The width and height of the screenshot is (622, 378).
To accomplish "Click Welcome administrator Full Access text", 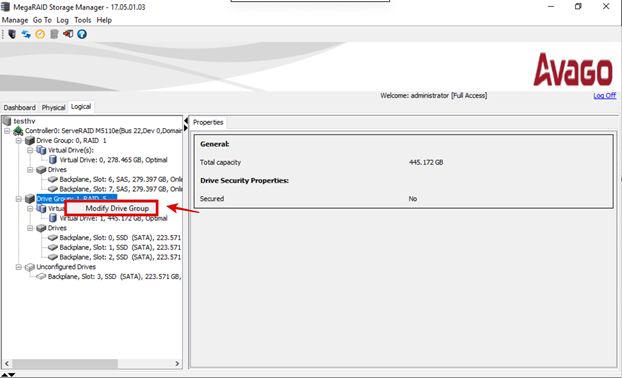I will (x=434, y=96).
